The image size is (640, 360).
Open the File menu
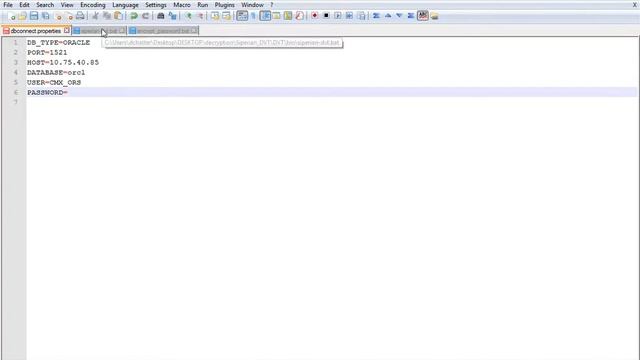(x=8, y=5)
